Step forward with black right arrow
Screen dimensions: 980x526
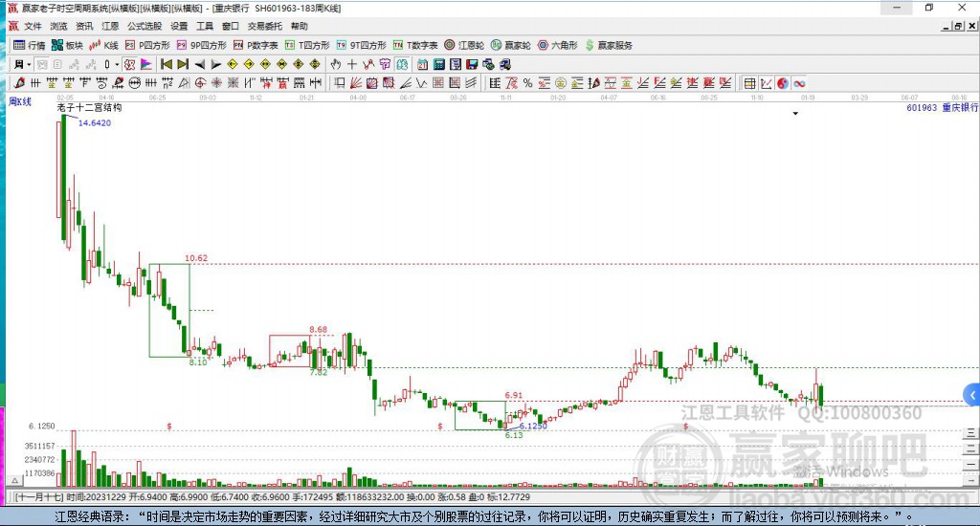215,64
